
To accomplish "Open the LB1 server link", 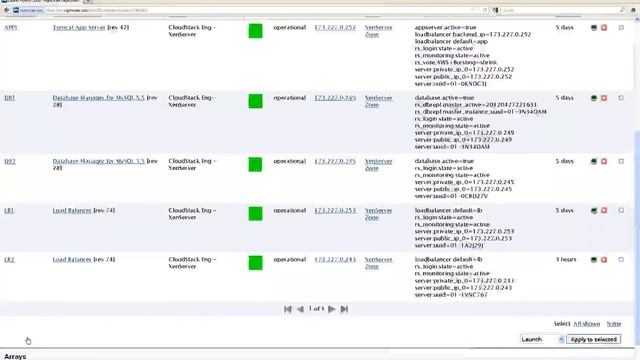I will pyautogui.click(x=9, y=211).
